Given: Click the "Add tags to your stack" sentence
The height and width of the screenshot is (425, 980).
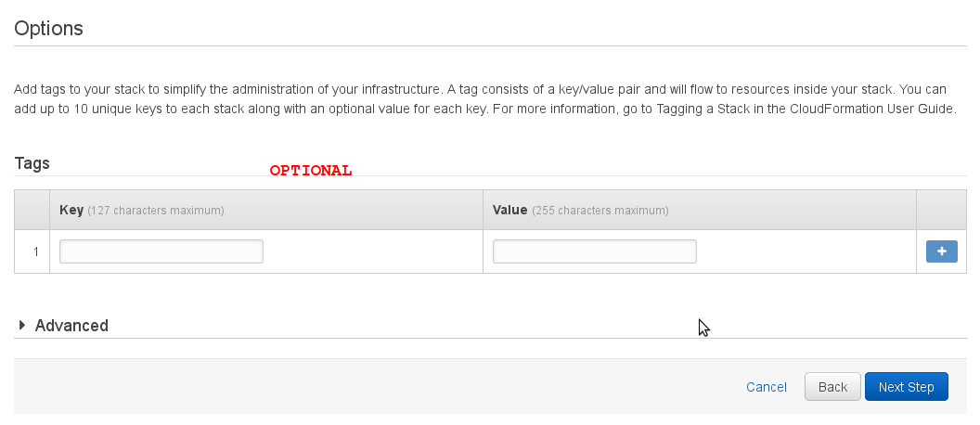Looking at the screenshot, I should click(93, 90).
